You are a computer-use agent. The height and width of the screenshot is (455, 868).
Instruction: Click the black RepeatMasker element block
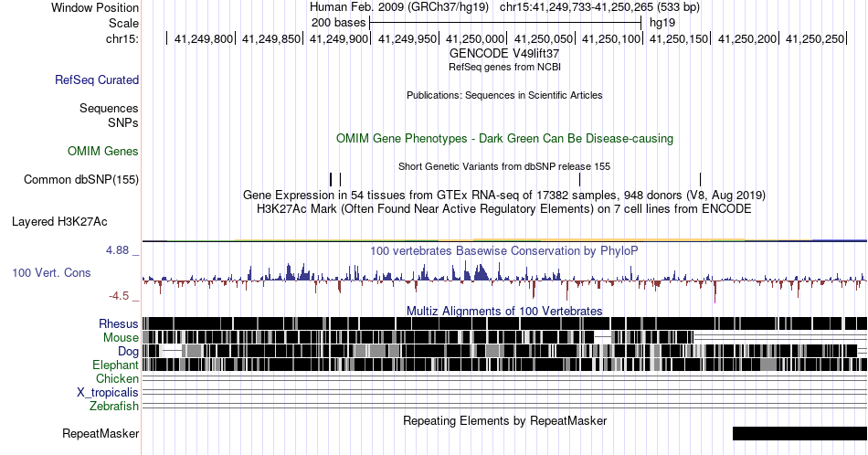coord(799,433)
